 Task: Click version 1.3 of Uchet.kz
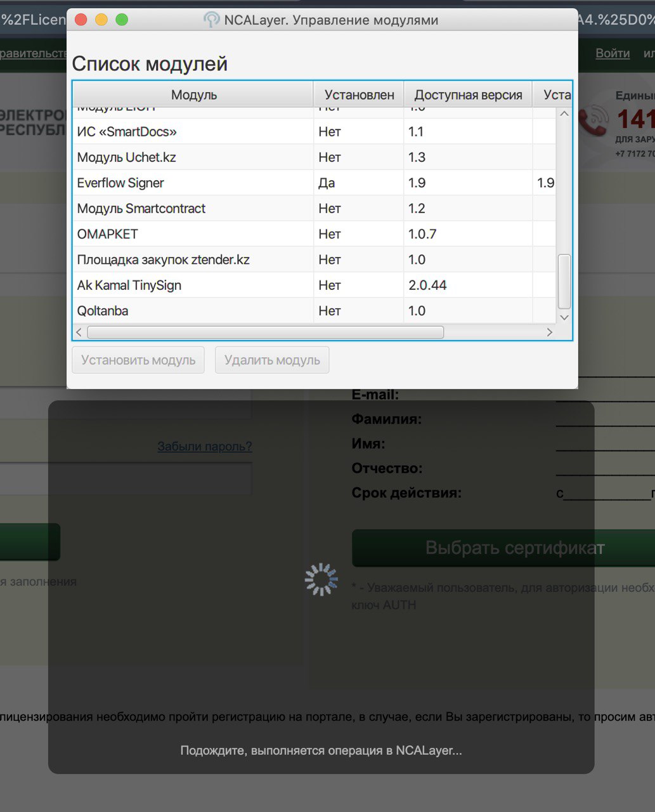[x=468, y=157]
